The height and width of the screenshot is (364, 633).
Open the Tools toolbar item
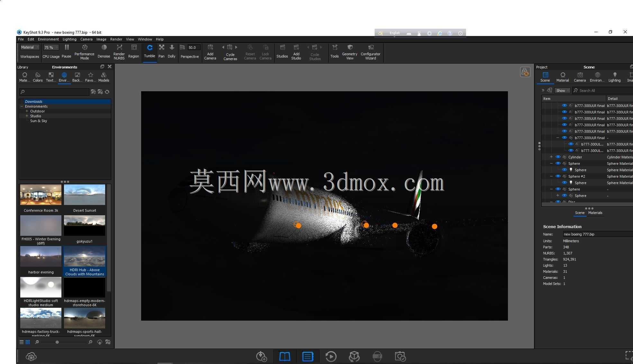[x=335, y=51]
